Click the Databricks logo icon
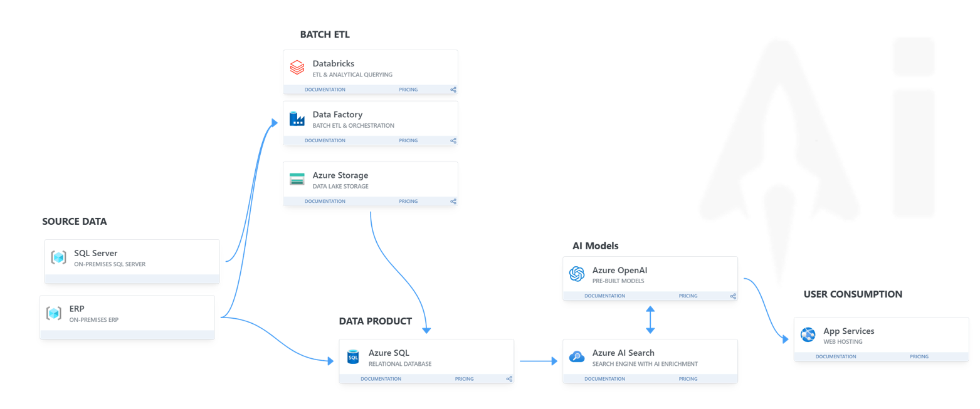The width and height of the screenshot is (980, 409). [297, 67]
